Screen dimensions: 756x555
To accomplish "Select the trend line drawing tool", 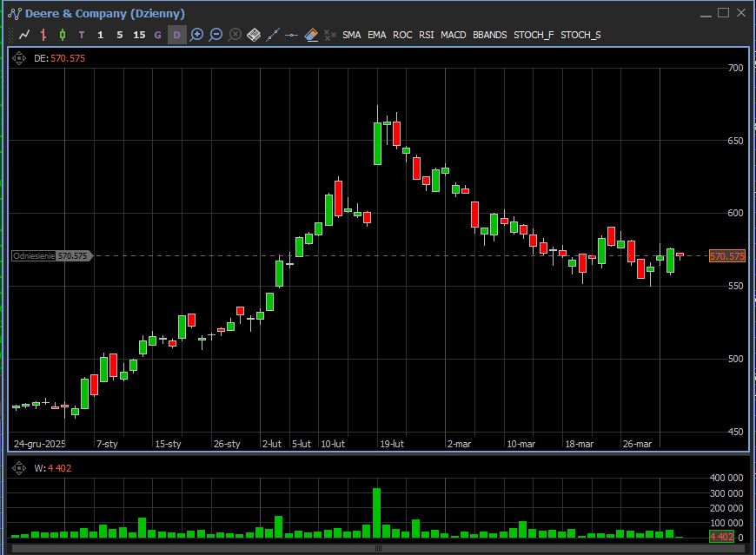I will coord(273,35).
